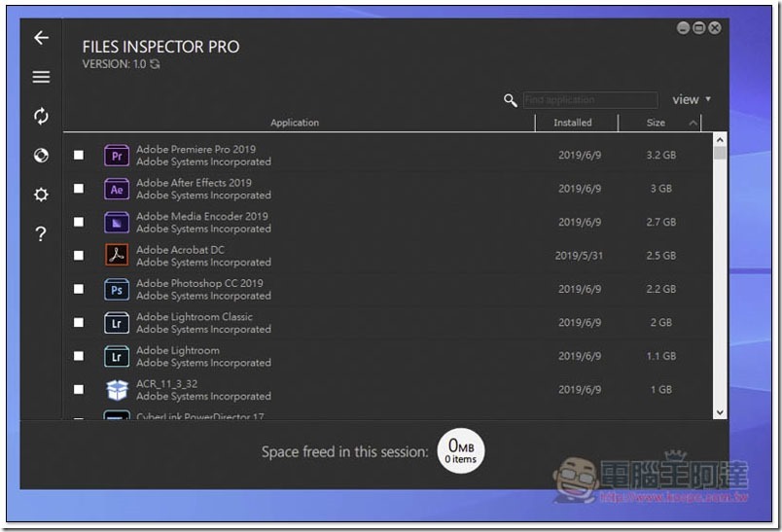Go back using the left arrow icon

(x=41, y=37)
